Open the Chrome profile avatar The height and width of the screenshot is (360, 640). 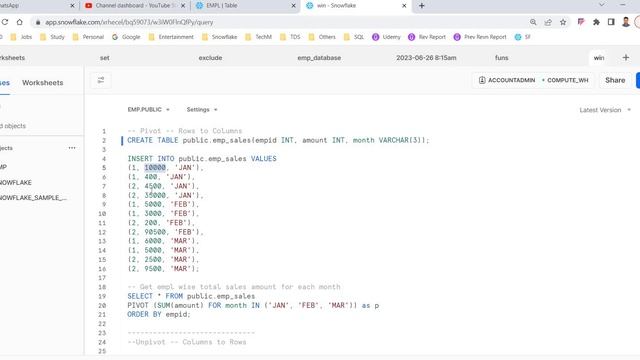626,22
